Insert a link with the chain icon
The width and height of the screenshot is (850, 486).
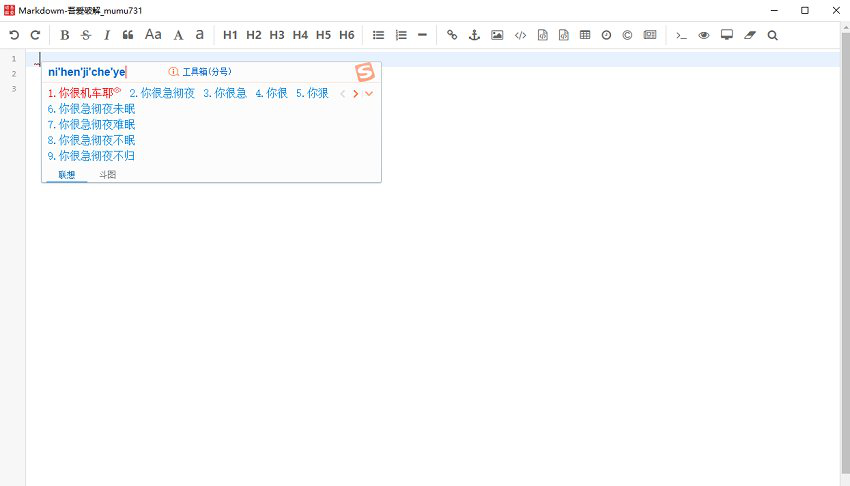coord(452,35)
